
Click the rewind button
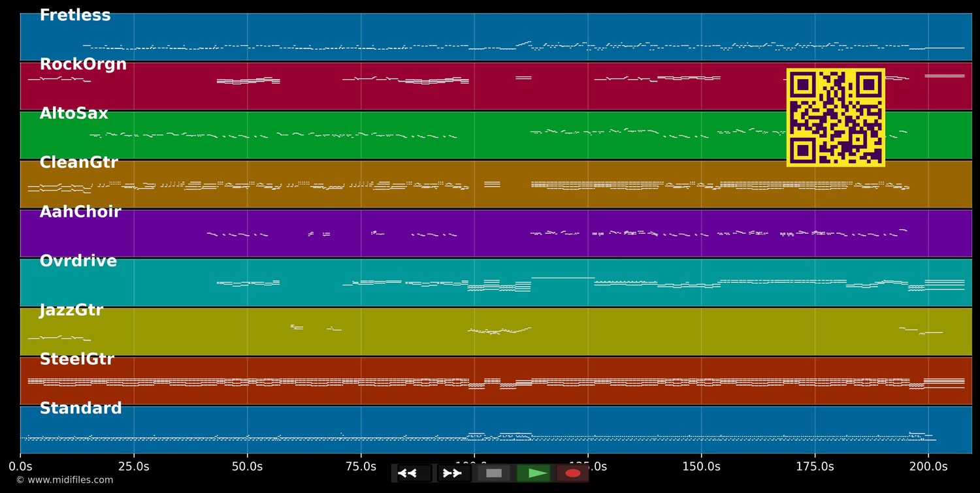414,473
